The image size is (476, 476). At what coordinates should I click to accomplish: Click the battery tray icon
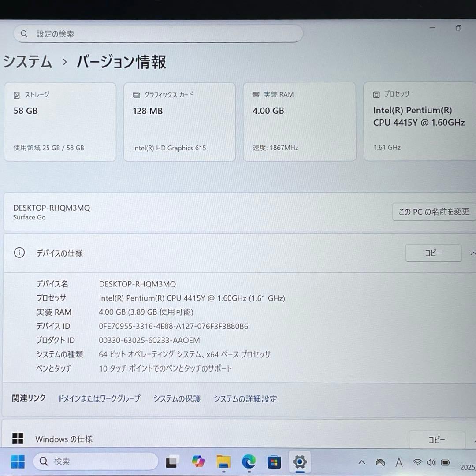pyautogui.click(x=446, y=462)
